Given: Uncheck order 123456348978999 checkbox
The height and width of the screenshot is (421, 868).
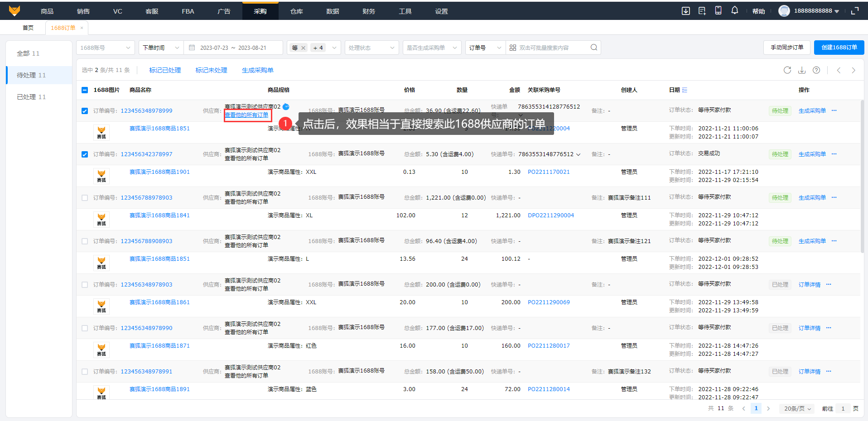Looking at the screenshot, I should point(85,111).
